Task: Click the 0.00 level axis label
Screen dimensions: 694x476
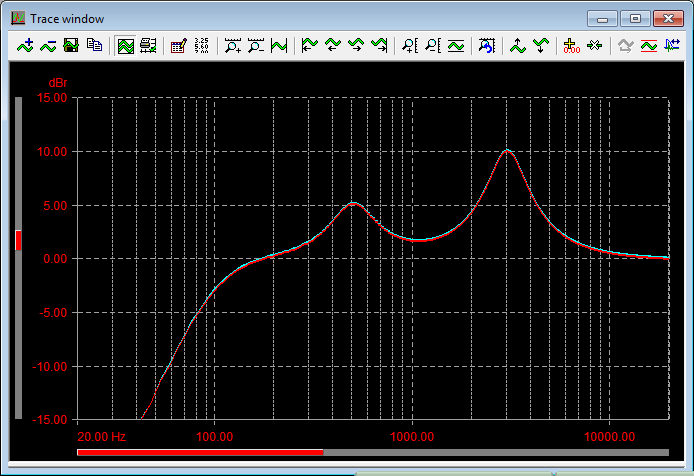Action: click(55, 259)
